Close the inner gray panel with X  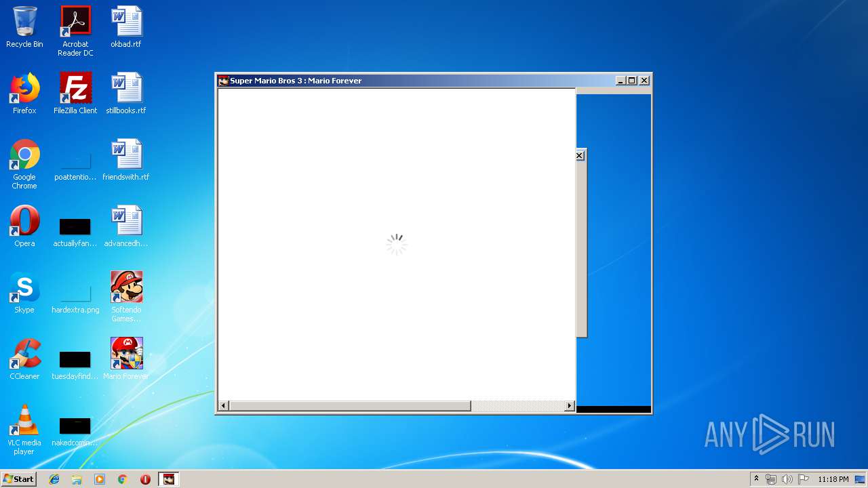pyautogui.click(x=580, y=156)
